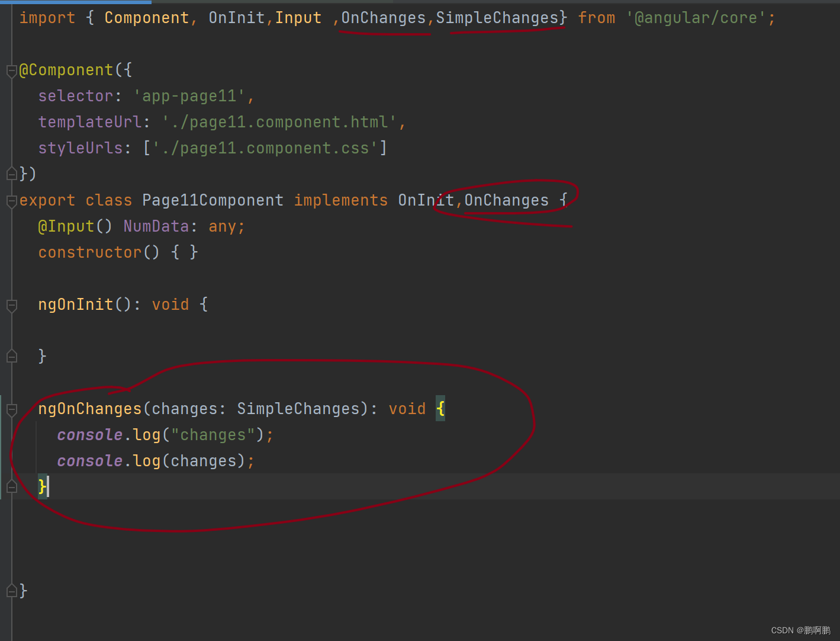Image resolution: width=840 pixels, height=641 pixels.
Task: Collapse code using the marker at the '})' line
Action: (11, 174)
